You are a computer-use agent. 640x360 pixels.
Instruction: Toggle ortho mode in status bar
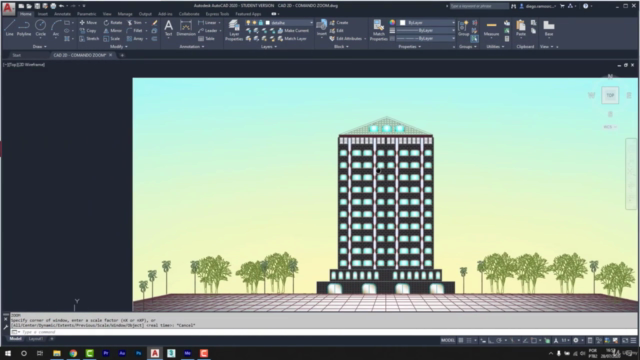tap(491, 340)
